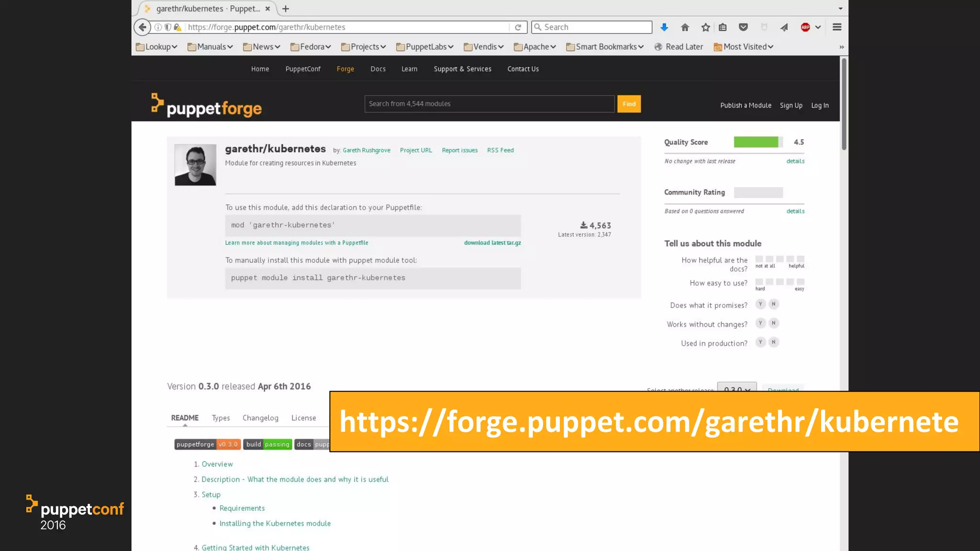The image size is (980, 551).
Task: Open the downloads arrow icon in toolbar
Action: click(x=664, y=27)
